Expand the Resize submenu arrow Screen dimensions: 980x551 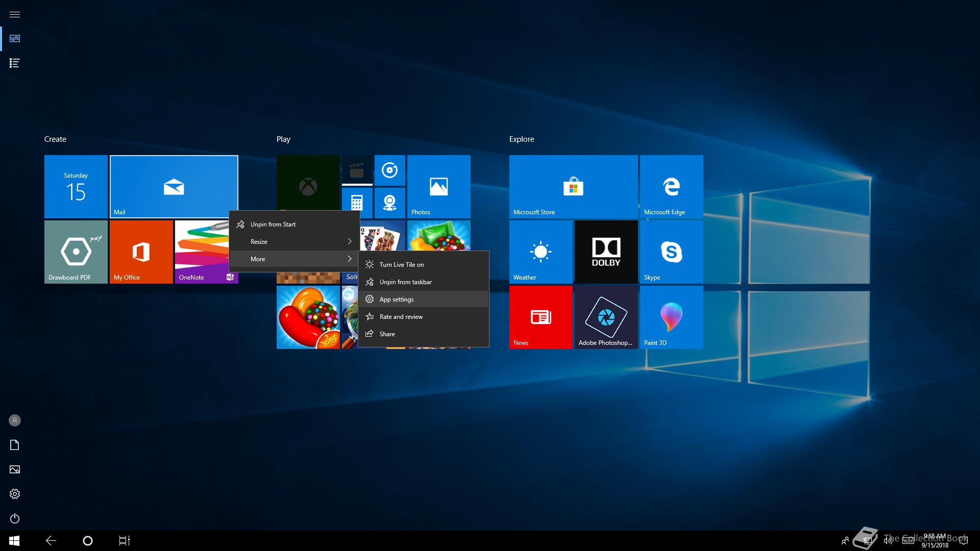pyautogui.click(x=350, y=242)
